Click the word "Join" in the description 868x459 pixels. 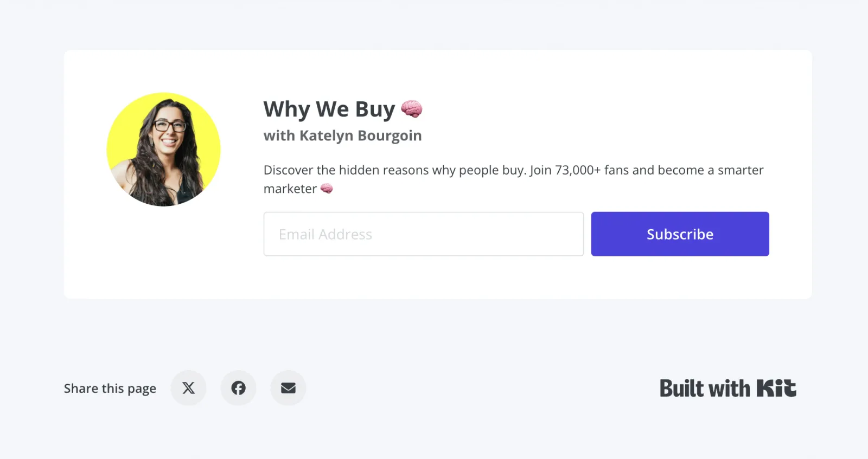[x=540, y=170]
